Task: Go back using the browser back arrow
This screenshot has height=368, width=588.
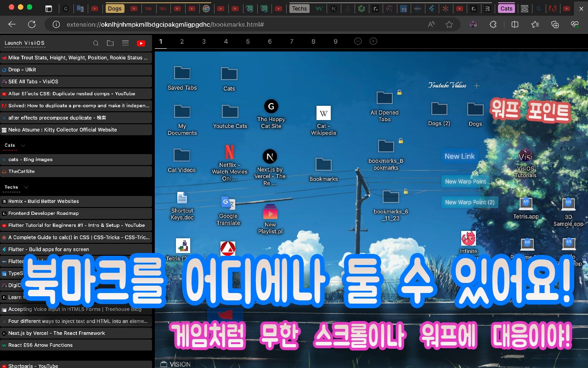Action: pyautogui.click(x=12, y=24)
